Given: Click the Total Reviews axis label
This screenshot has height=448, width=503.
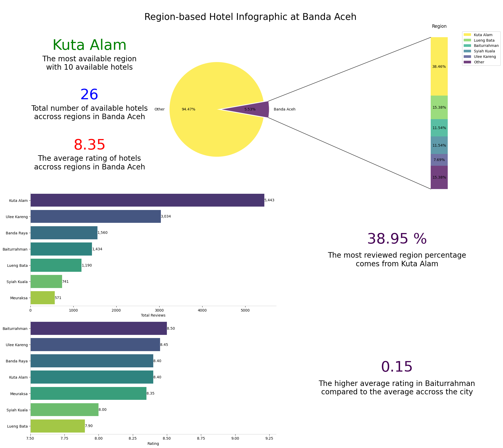Looking at the screenshot, I should 153,315.
